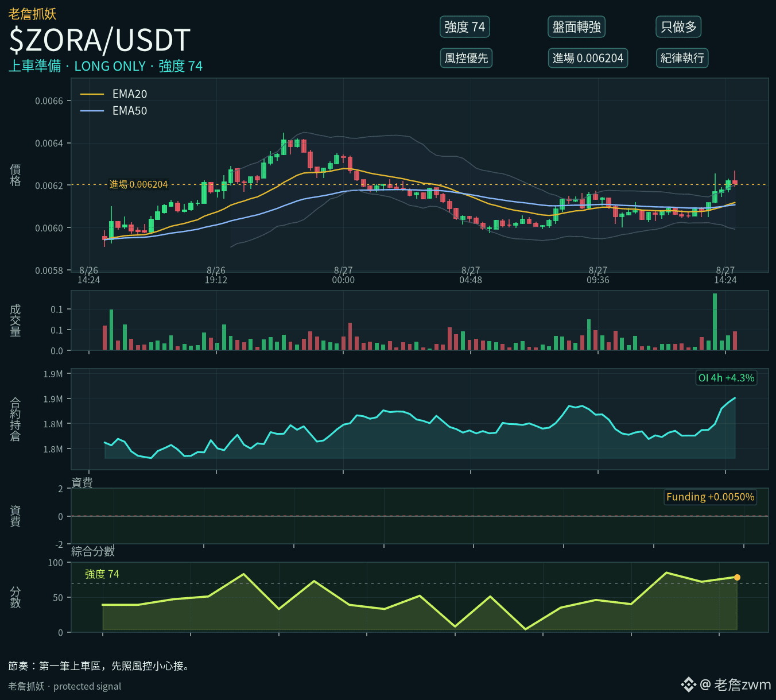Click the 老詹抓妖 · protected signal footer text

tap(65, 686)
